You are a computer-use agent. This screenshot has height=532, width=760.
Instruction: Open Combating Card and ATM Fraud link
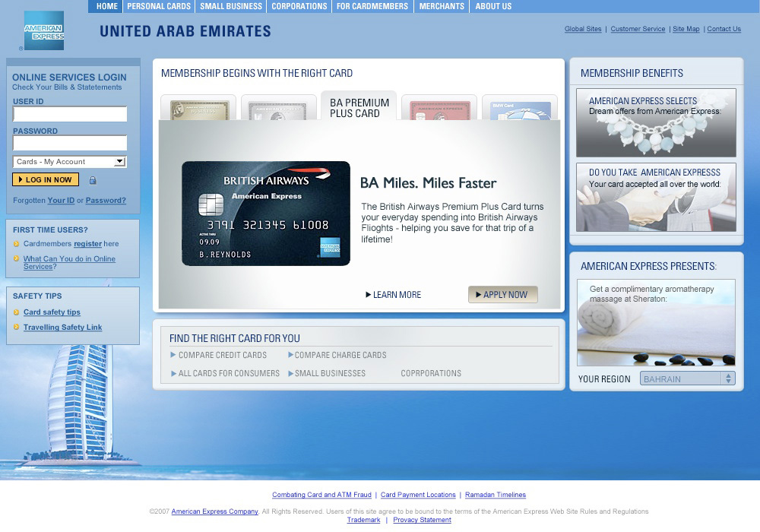[321, 495]
